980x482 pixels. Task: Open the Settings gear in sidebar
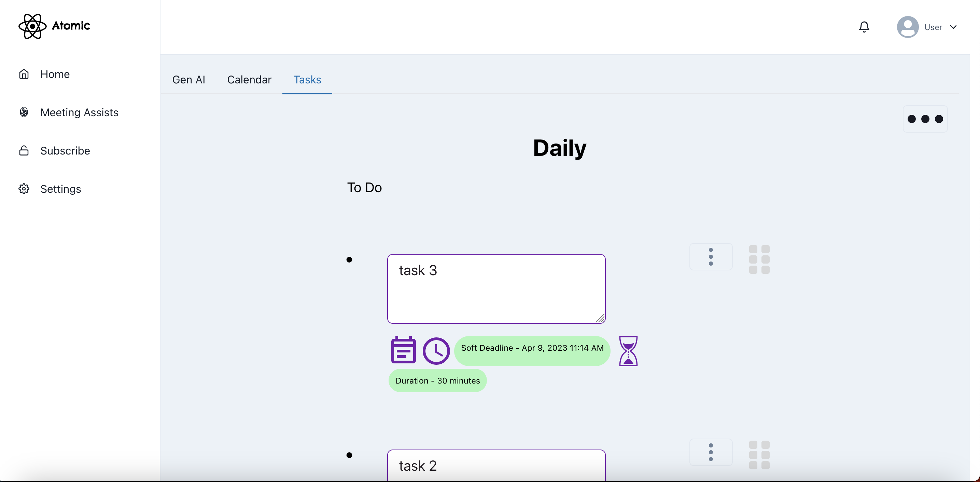[24, 189]
